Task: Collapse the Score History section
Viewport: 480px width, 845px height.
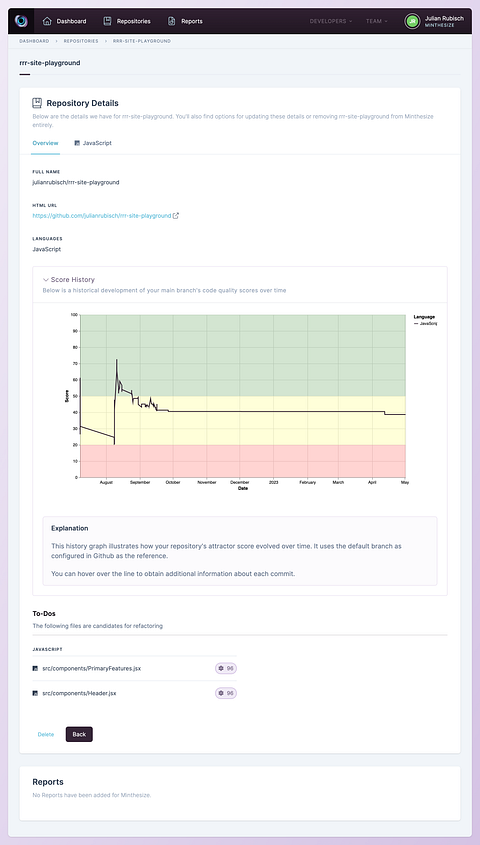Action: (68, 280)
